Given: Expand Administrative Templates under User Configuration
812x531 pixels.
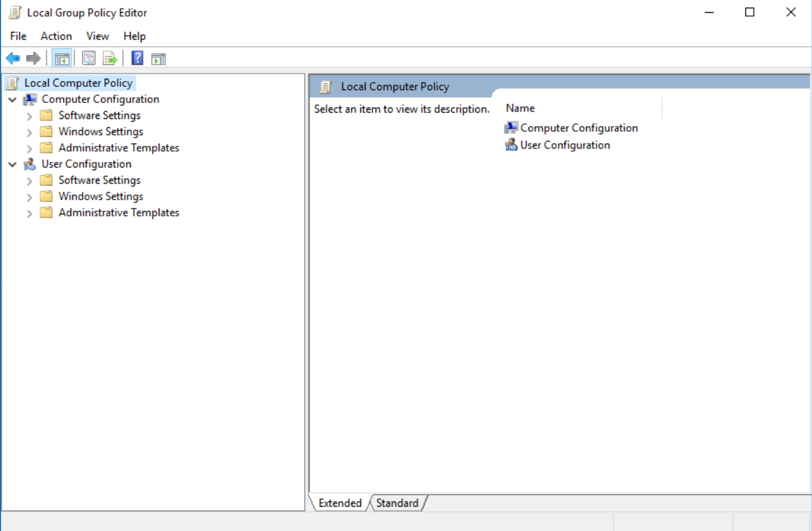Looking at the screenshot, I should [x=29, y=213].
